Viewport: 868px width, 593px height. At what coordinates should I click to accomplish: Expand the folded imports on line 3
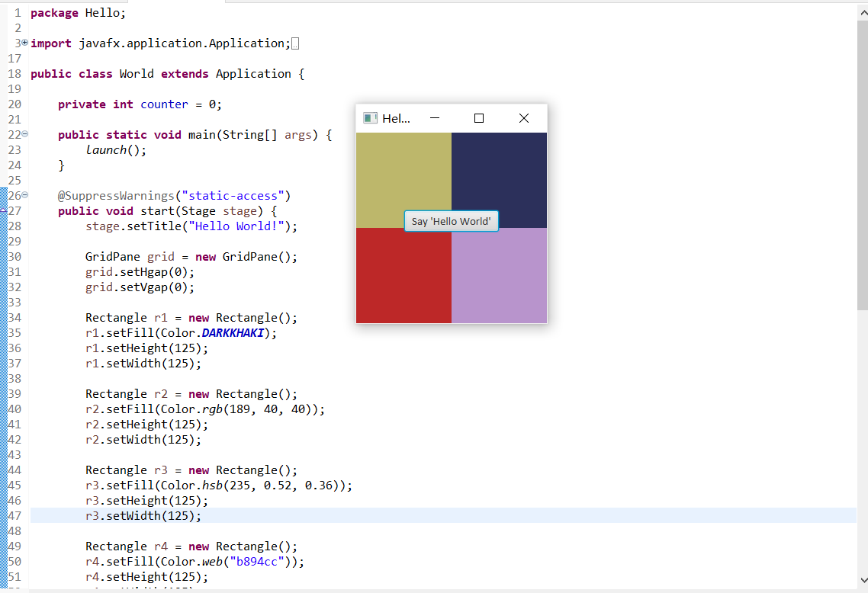click(25, 43)
